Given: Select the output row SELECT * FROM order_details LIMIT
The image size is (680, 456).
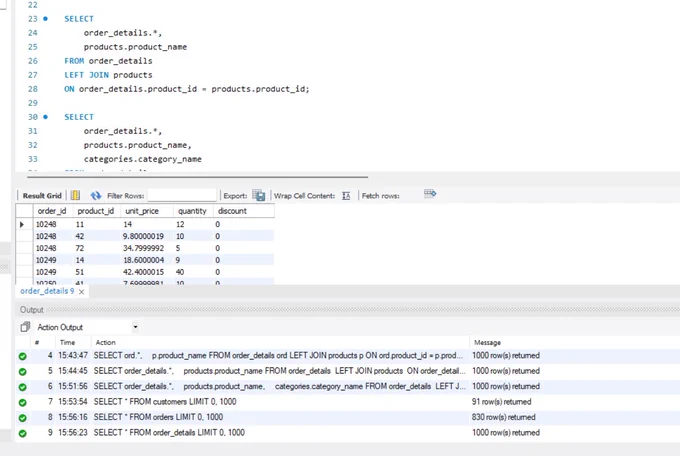Looking at the screenshot, I should pyautogui.click(x=347, y=433).
